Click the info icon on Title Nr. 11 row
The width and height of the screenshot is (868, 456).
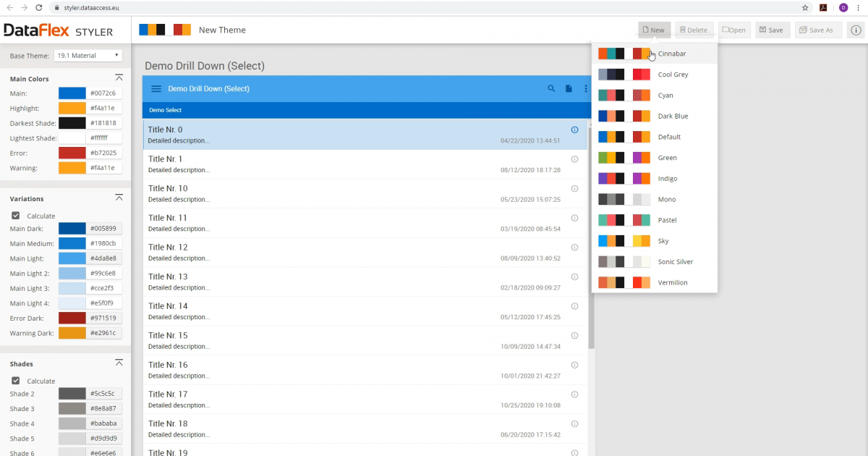(574, 217)
